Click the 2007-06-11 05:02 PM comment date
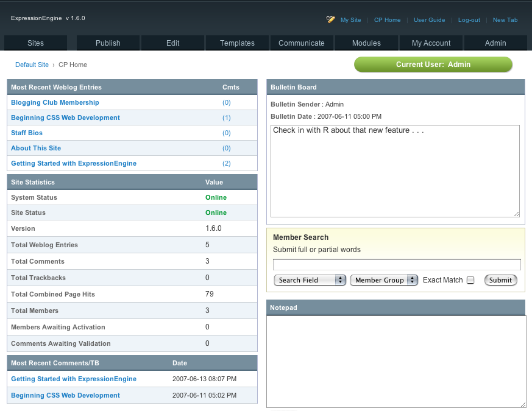This screenshot has height=411, width=532. click(x=204, y=395)
